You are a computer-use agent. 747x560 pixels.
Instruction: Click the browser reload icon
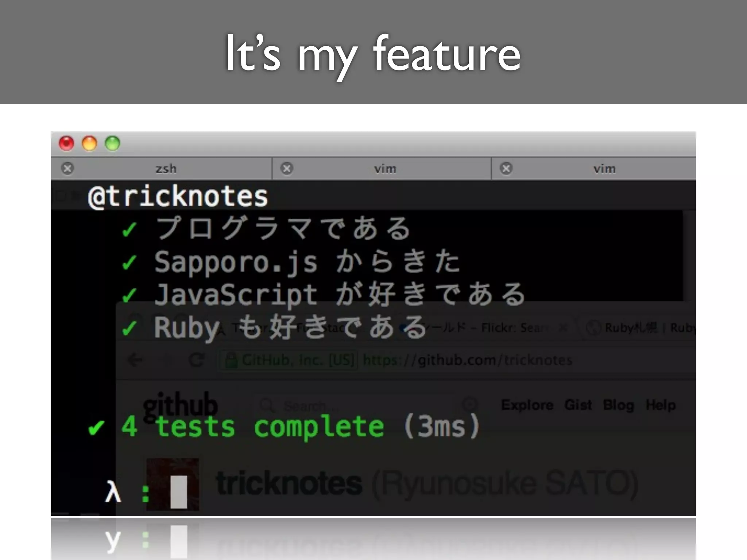pos(197,360)
